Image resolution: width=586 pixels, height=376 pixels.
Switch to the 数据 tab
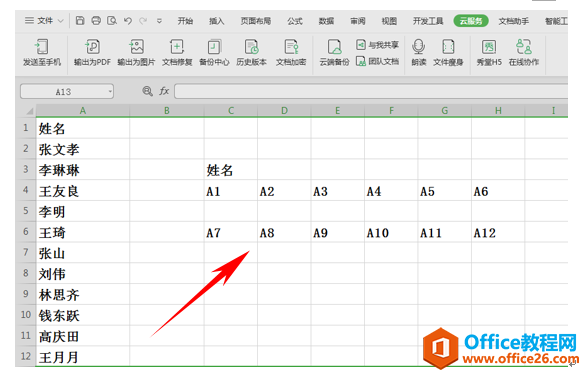pos(326,21)
